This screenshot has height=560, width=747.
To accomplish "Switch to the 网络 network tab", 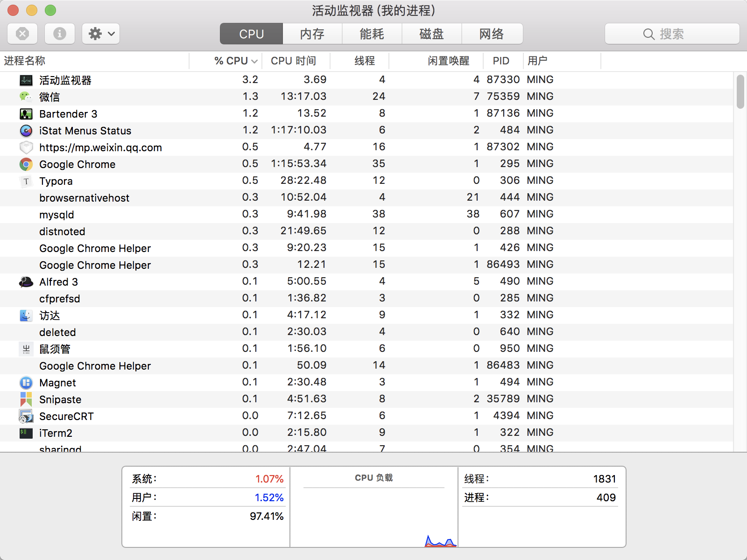I will coord(492,34).
